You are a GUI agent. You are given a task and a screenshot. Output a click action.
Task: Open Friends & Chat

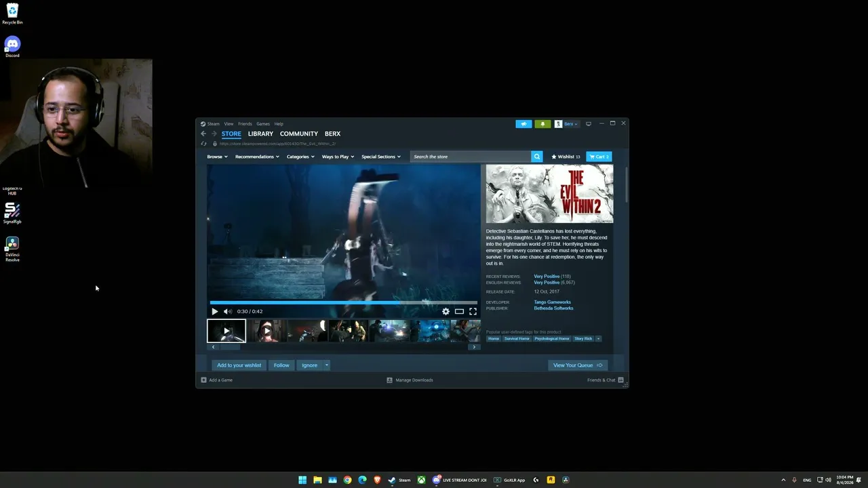pyautogui.click(x=606, y=380)
